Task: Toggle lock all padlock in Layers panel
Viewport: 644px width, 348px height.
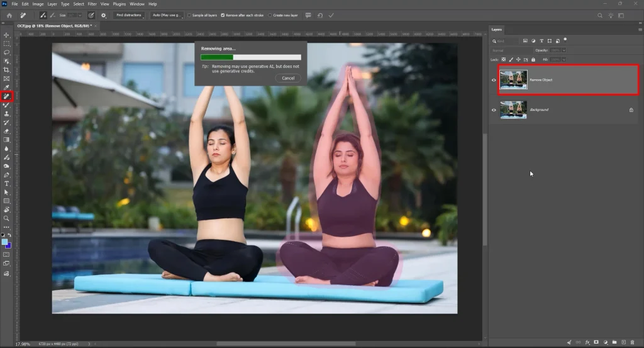Action: click(533, 60)
